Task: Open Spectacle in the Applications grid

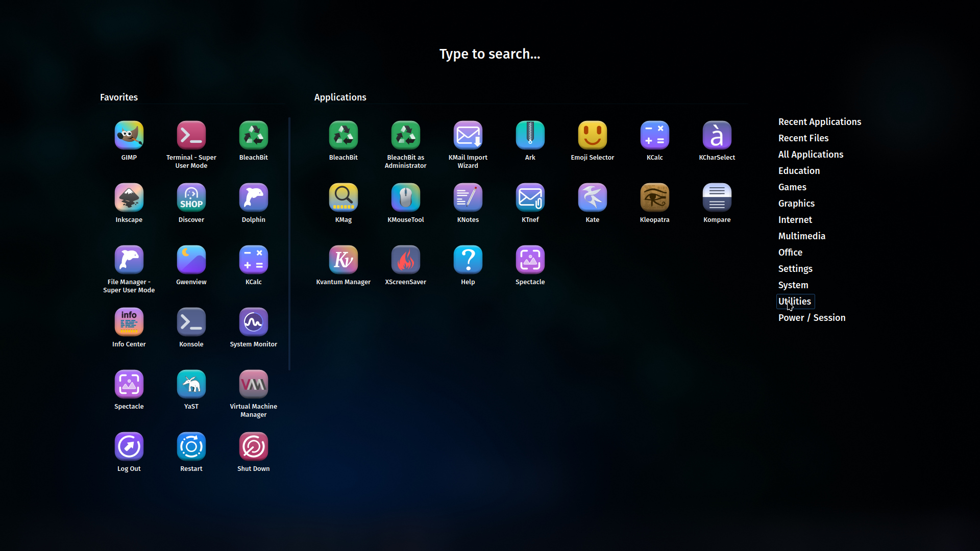Action: (530, 260)
